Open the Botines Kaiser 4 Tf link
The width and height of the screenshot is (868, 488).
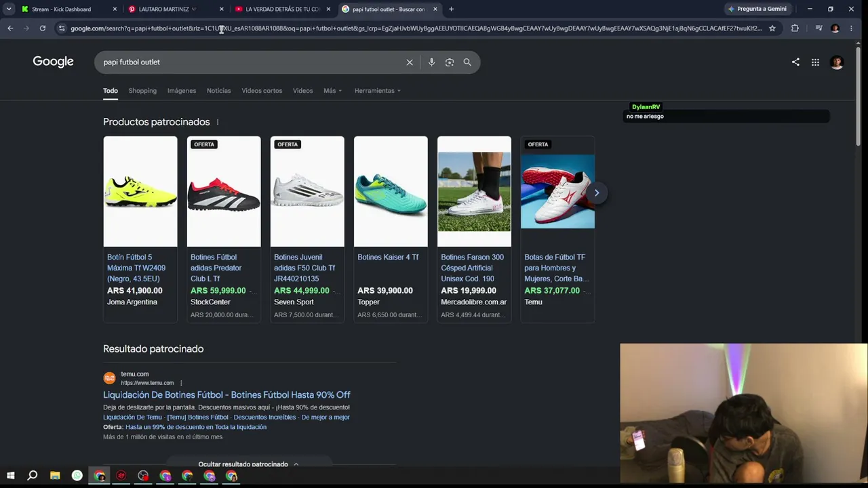[x=388, y=257]
